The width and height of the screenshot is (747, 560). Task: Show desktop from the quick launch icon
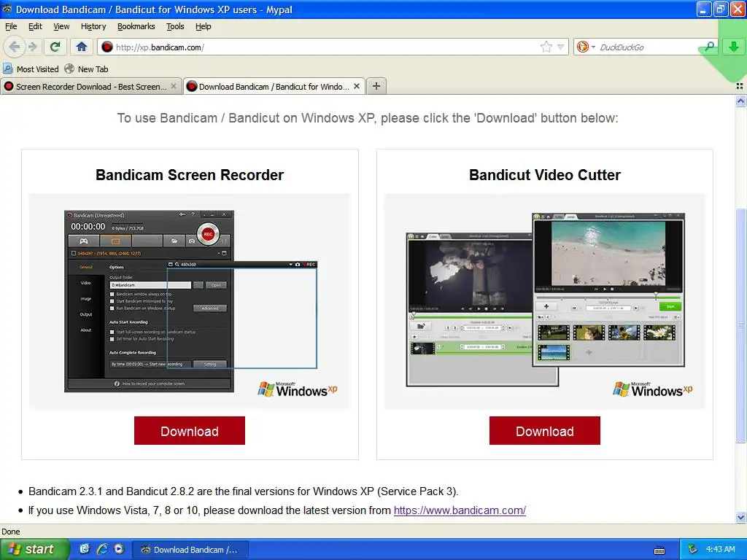85,549
